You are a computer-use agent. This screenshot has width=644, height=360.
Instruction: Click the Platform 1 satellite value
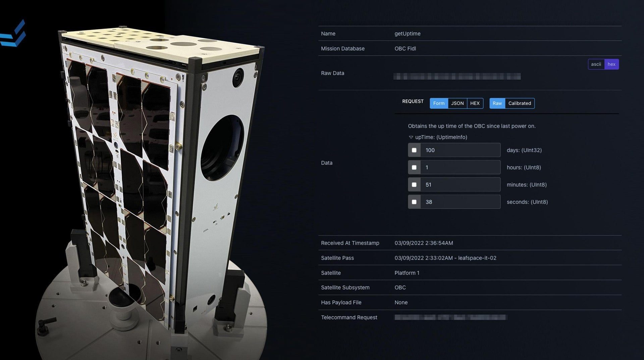pyautogui.click(x=407, y=273)
